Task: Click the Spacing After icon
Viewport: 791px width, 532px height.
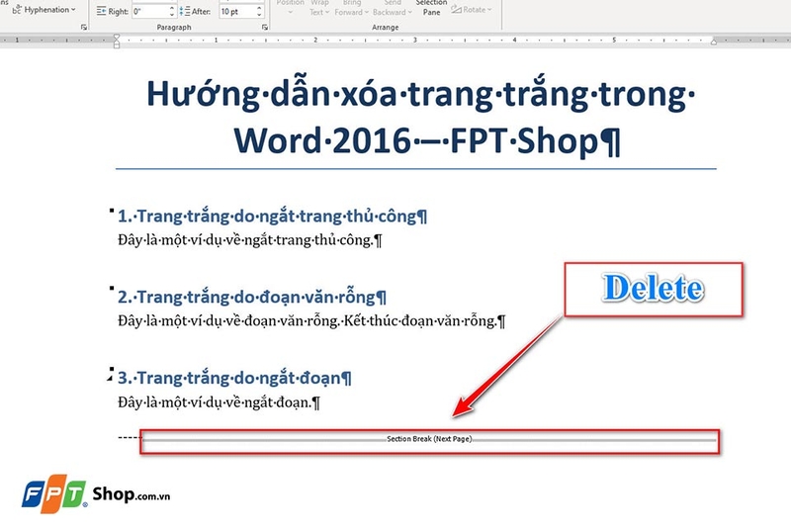Action: [x=185, y=11]
